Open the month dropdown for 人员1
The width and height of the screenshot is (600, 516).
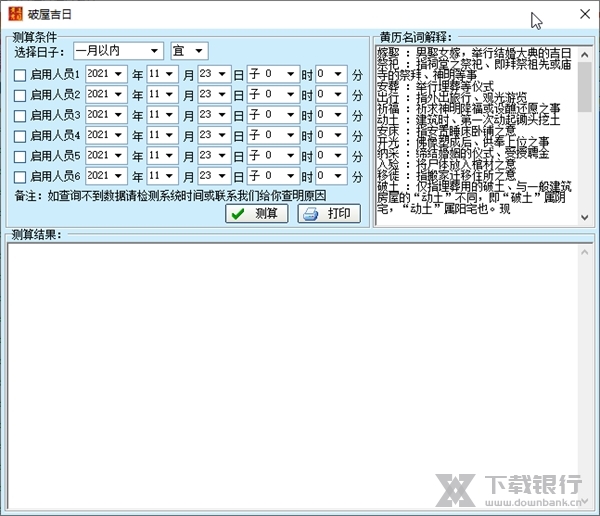click(162, 74)
